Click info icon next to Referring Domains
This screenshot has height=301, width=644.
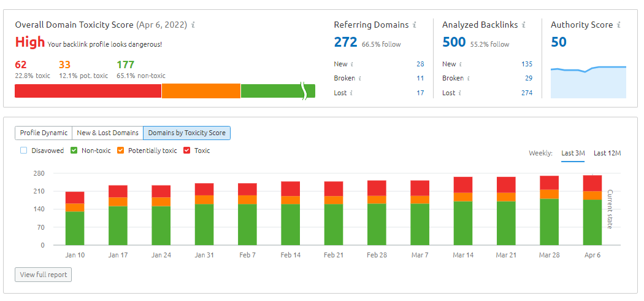pos(415,25)
